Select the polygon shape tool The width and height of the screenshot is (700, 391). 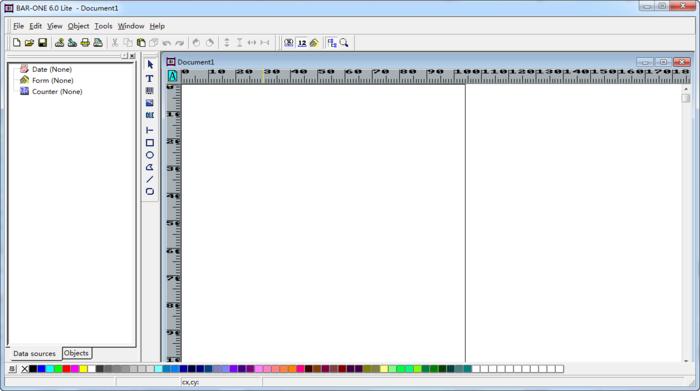tap(150, 167)
